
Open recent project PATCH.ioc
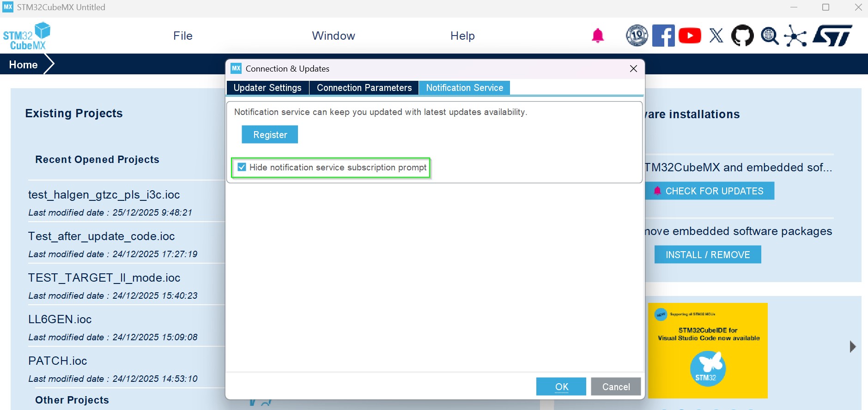57,361
